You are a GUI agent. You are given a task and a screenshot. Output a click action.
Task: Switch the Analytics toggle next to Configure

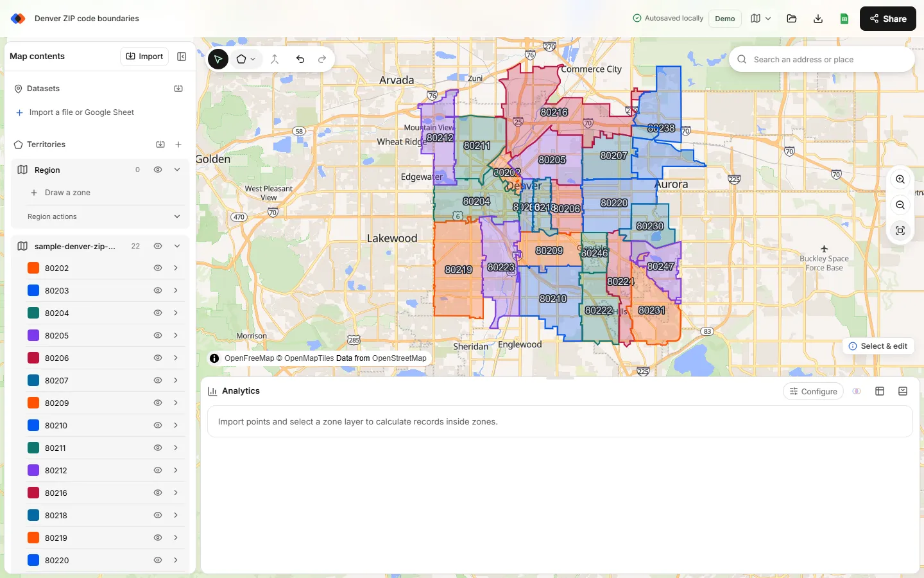(x=857, y=391)
